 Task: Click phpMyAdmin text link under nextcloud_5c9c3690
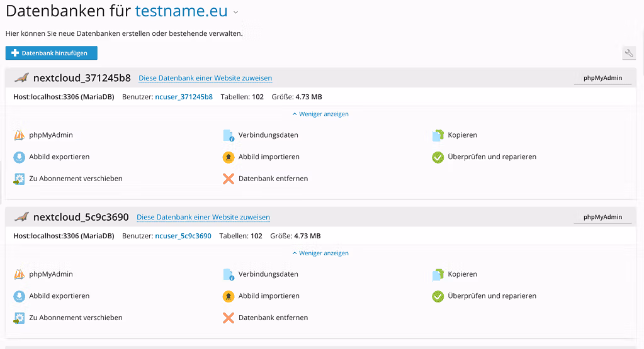pyautogui.click(x=51, y=274)
